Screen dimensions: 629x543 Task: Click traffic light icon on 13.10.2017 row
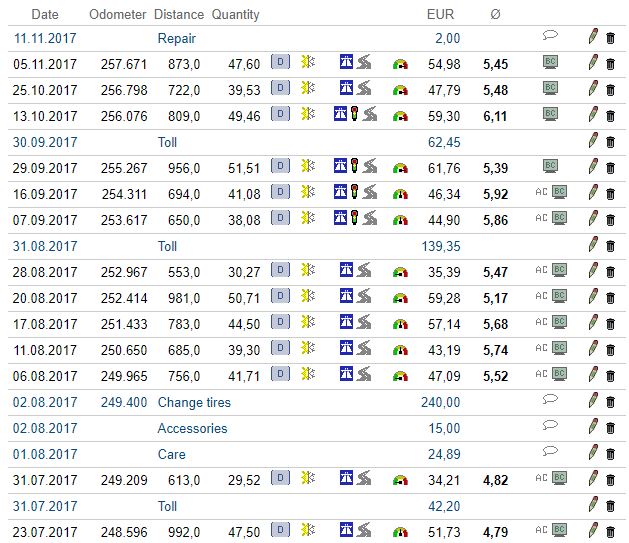point(354,114)
